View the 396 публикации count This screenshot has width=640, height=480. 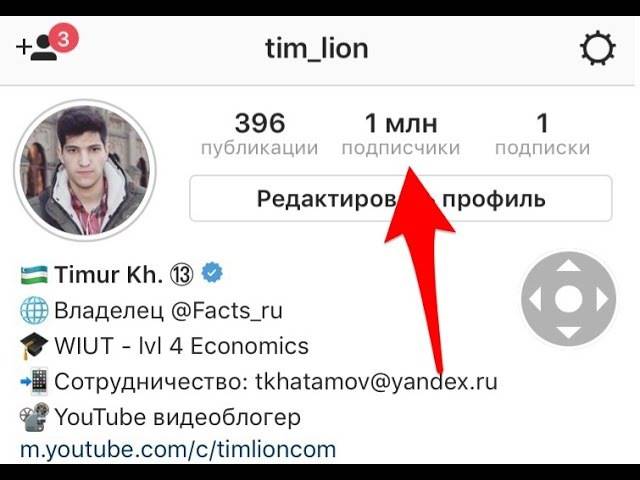click(260, 134)
